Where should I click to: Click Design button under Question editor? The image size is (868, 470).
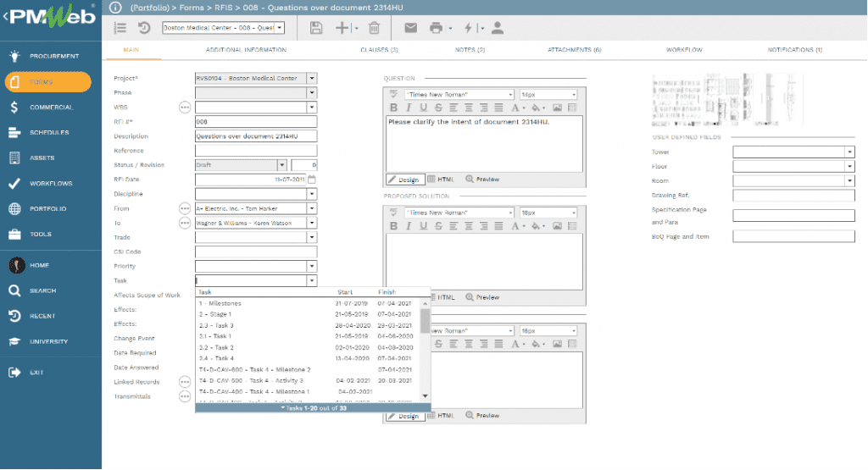coord(404,180)
